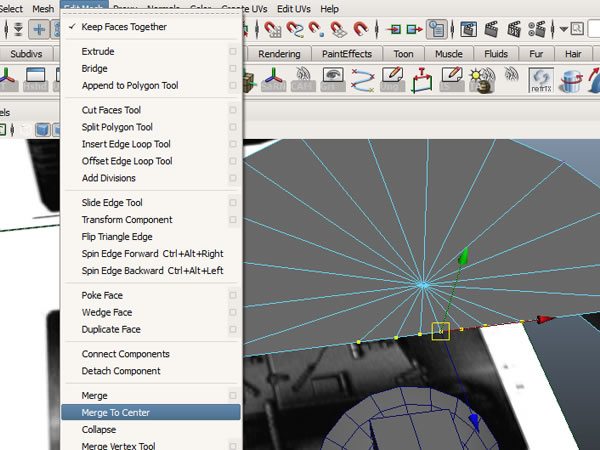600x450 pixels.
Task: Click the blue shaded cube viewport icon
Action: (x=43, y=129)
